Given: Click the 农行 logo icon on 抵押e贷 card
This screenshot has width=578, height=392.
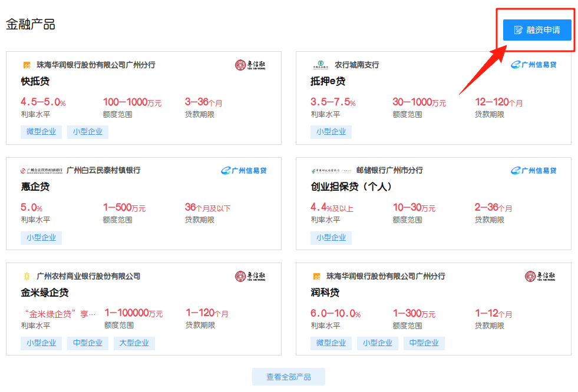Looking at the screenshot, I should coord(321,65).
